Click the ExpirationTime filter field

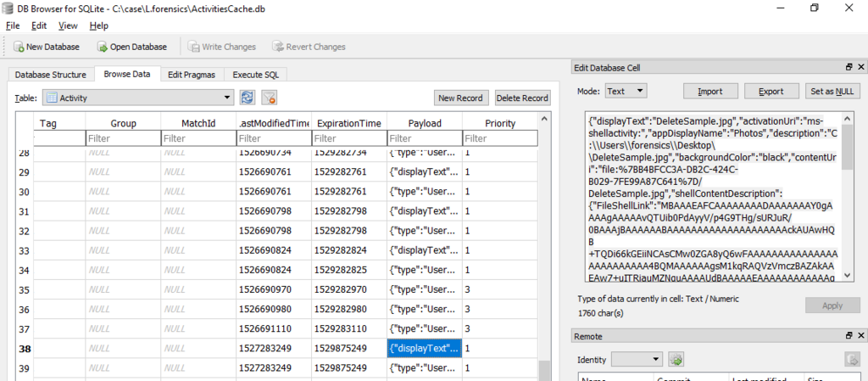[348, 138]
